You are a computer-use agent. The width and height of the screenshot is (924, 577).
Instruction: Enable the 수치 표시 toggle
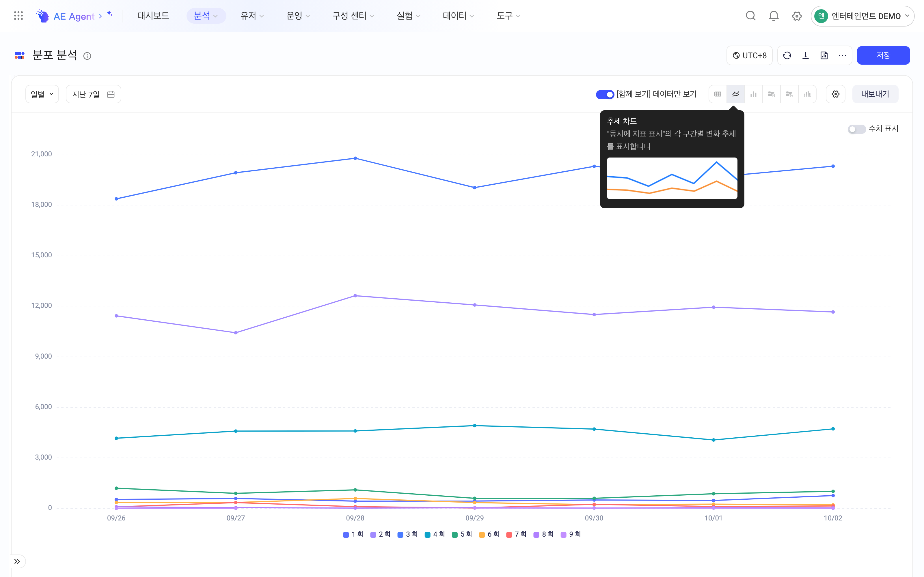tap(856, 129)
